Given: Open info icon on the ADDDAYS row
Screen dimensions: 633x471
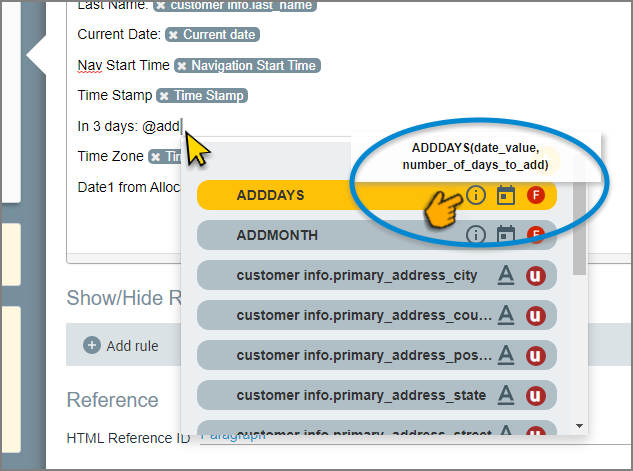Looking at the screenshot, I should coord(476,195).
